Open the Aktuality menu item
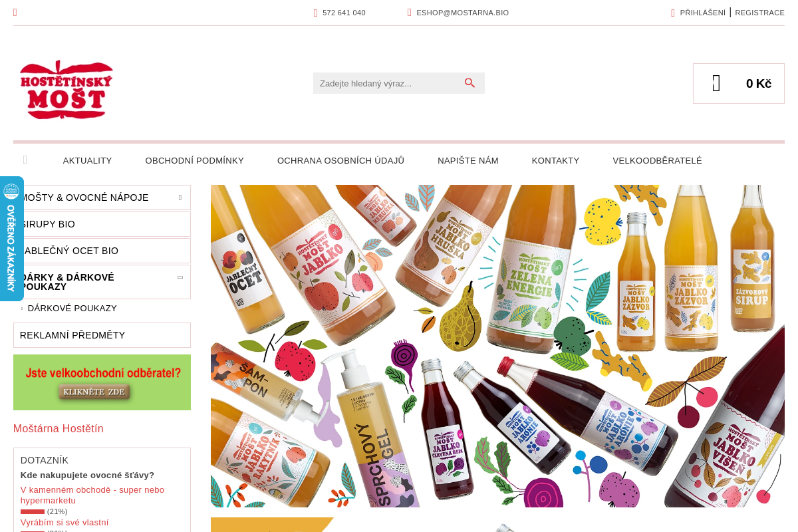Viewport: 798px width, 532px height. 87,160
